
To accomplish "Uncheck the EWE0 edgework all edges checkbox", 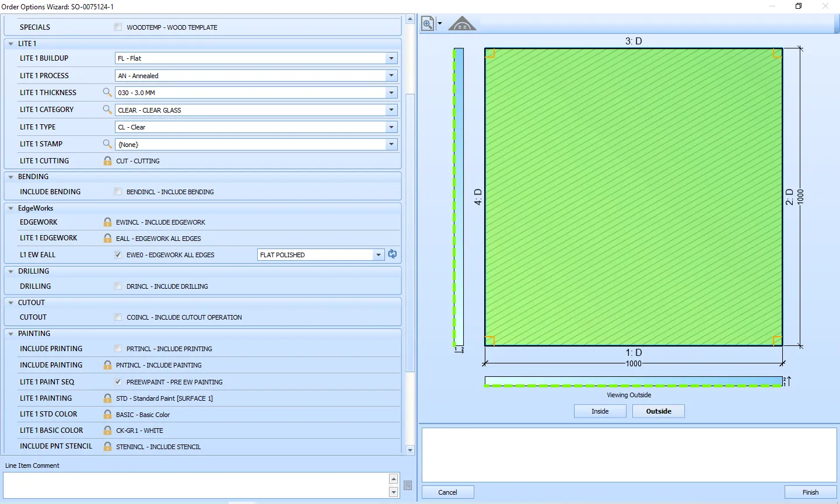I will 118,254.
